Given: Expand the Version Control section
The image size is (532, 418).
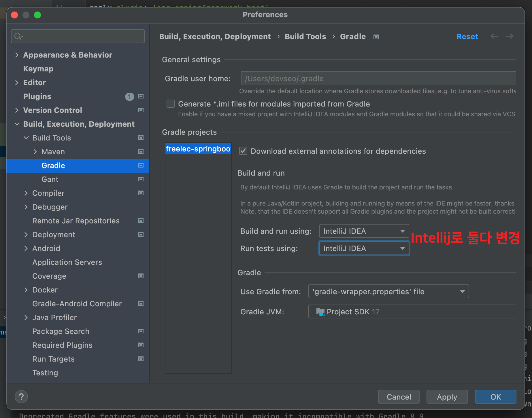Looking at the screenshot, I should [x=17, y=110].
